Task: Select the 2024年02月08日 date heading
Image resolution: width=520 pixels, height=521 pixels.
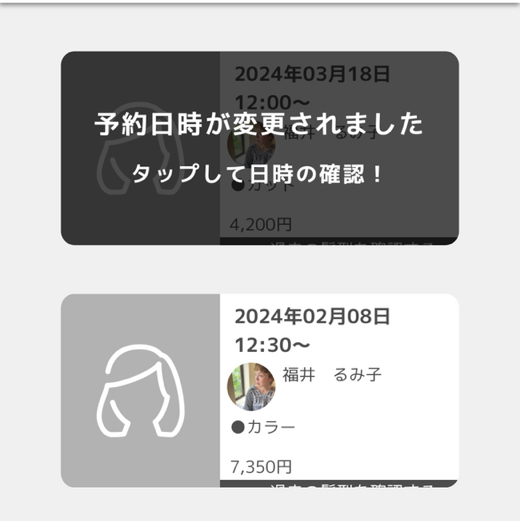Action: coord(312,316)
